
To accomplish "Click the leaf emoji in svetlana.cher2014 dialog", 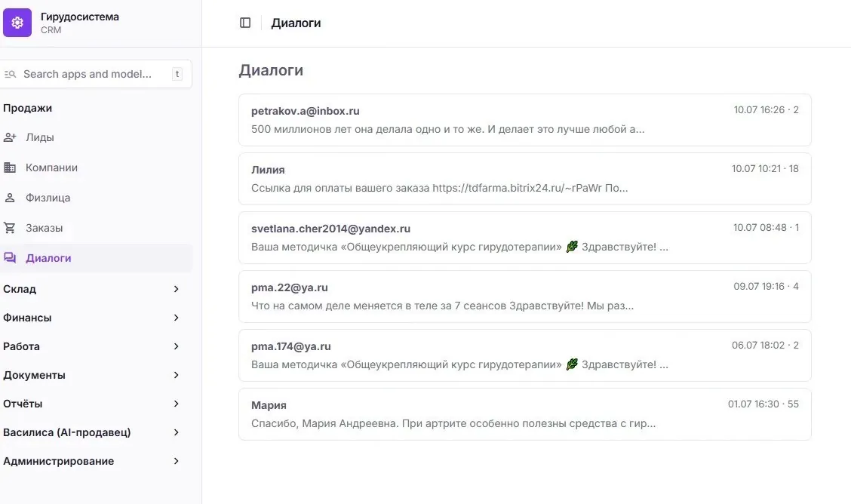I will click(572, 247).
